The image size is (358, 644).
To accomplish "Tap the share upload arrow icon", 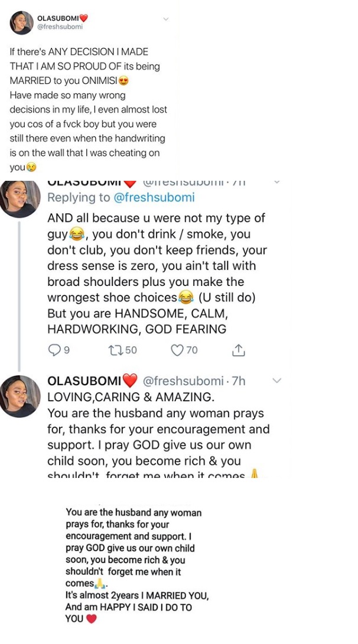I will tap(239, 350).
